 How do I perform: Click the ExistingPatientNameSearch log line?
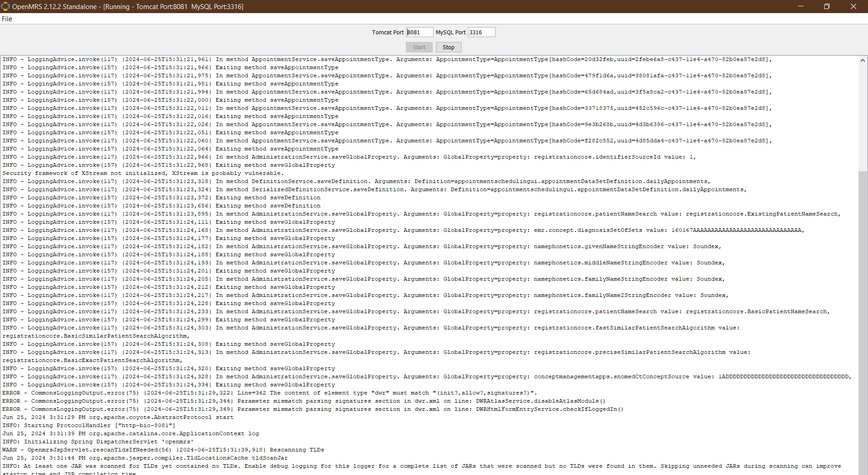pos(421,214)
